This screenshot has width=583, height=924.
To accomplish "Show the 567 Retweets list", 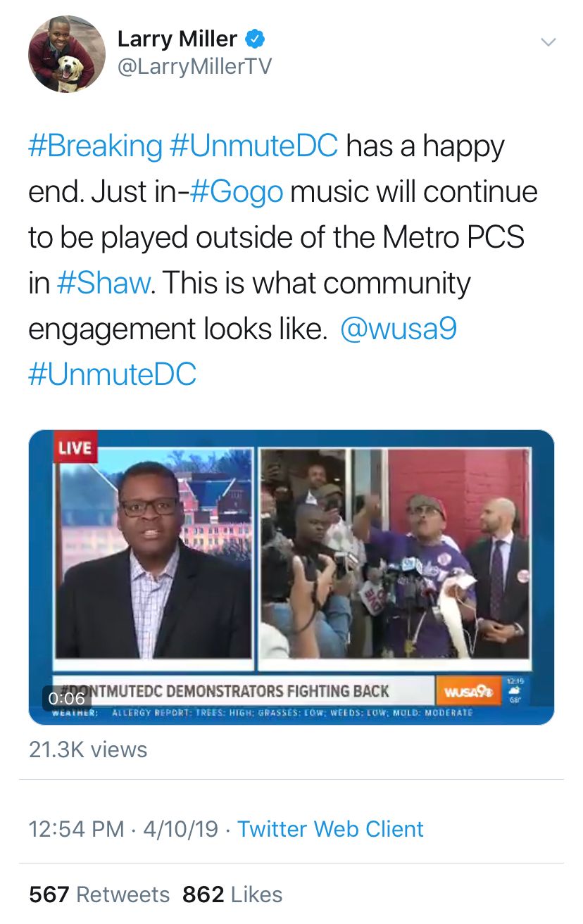I will [x=99, y=894].
